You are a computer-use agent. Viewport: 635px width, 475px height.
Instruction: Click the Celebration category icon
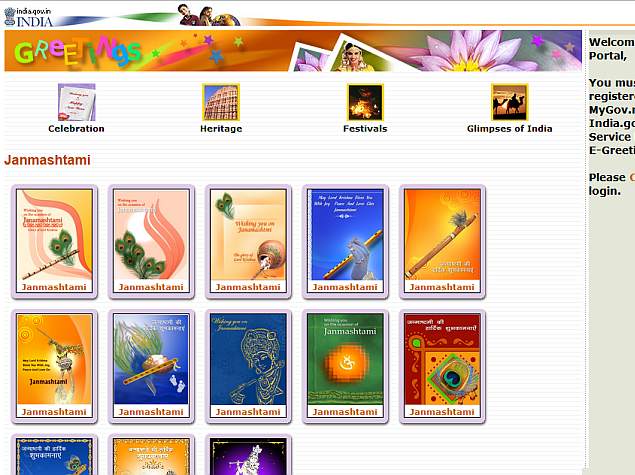(x=76, y=102)
